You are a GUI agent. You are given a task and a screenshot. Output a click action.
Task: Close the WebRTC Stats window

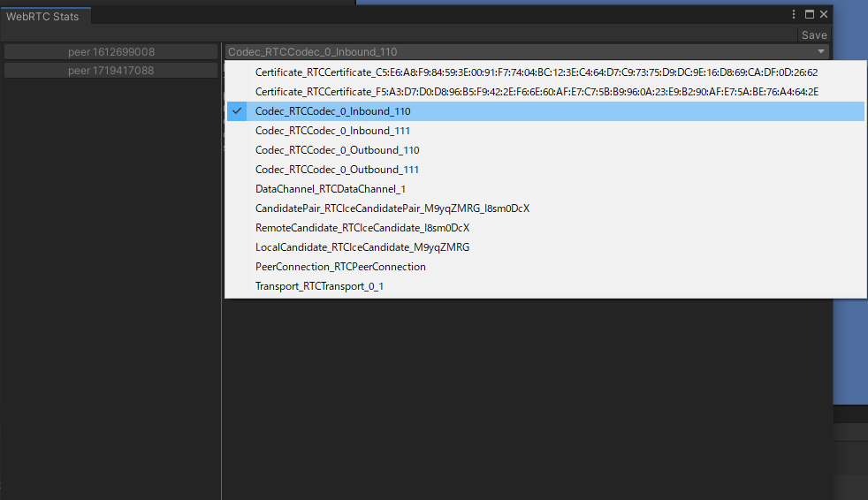tap(823, 14)
